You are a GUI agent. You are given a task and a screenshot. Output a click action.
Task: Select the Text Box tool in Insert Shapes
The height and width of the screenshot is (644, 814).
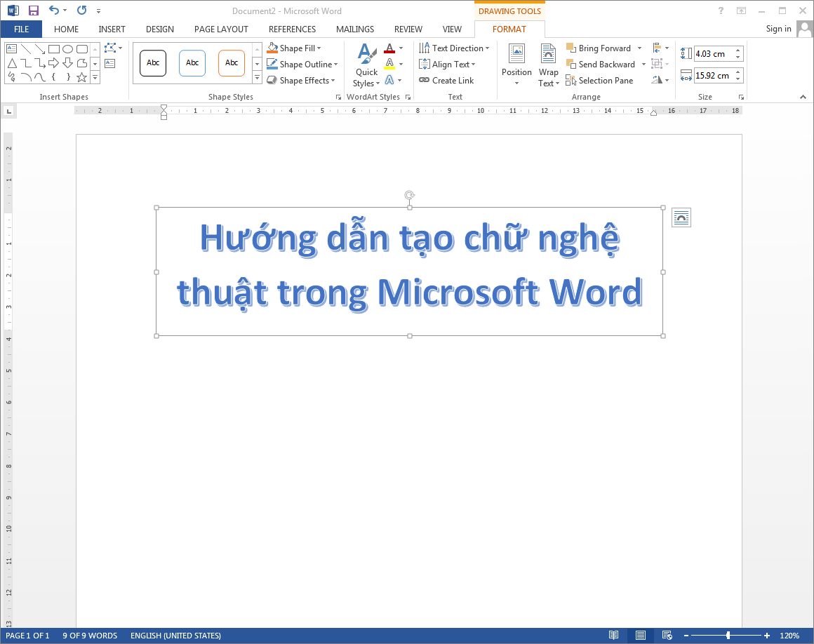[x=11, y=49]
